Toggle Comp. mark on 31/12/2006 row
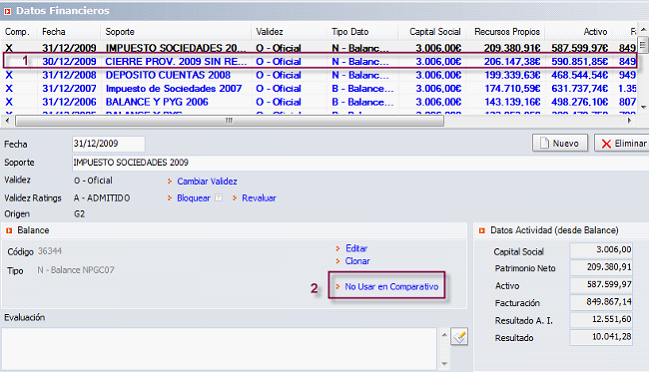The height and width of the screenshot is (373, 650). pos(9,102)
